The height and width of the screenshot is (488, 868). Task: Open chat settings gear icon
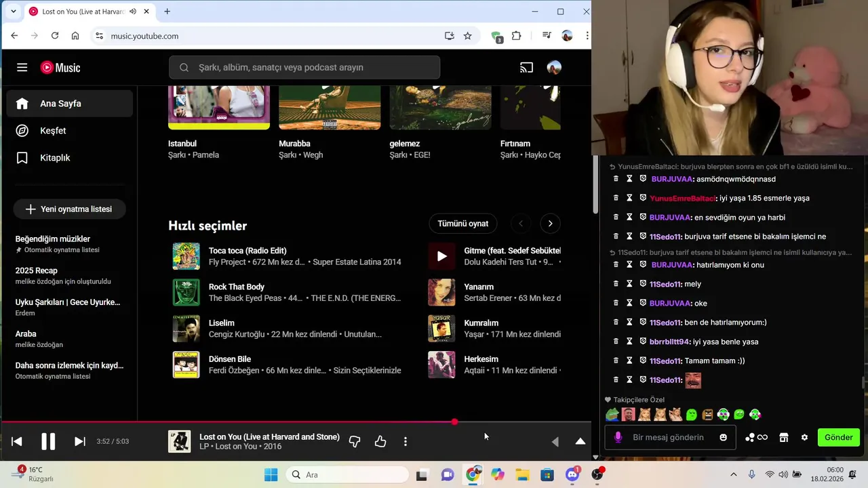805,437
